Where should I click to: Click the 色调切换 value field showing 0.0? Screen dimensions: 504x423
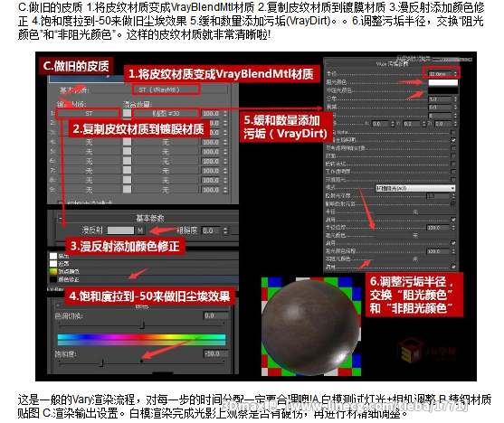[x=216, y=315]
